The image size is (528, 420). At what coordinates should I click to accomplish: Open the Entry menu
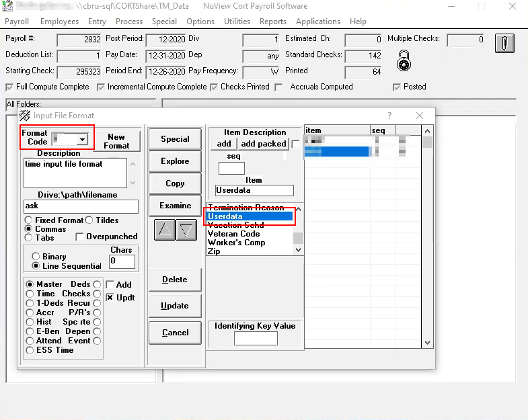[97, 22]
